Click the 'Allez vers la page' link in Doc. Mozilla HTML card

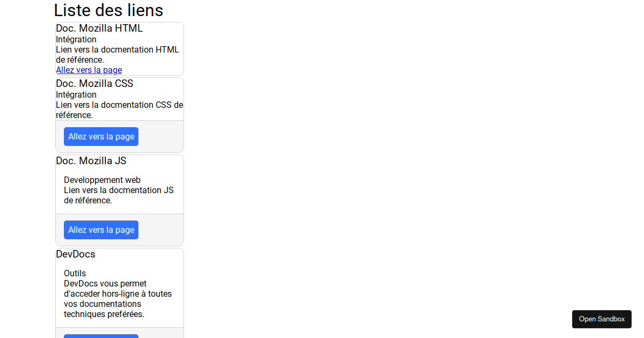(x=89, y=70)
